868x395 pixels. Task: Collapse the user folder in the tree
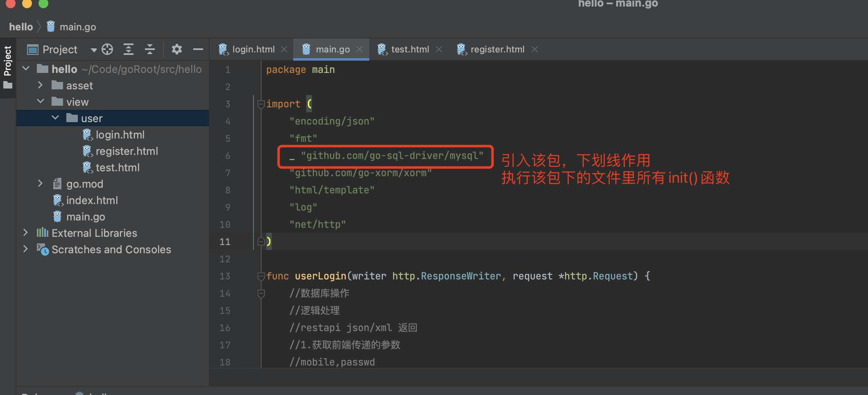pos(55,118)
